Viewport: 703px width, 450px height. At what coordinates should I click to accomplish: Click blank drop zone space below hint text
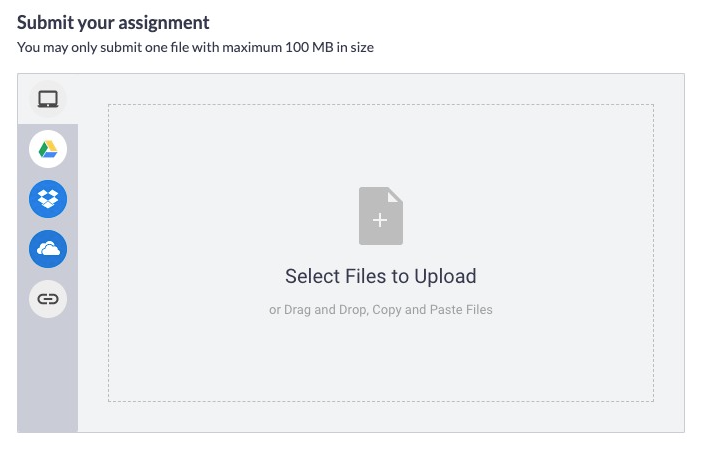381,359
